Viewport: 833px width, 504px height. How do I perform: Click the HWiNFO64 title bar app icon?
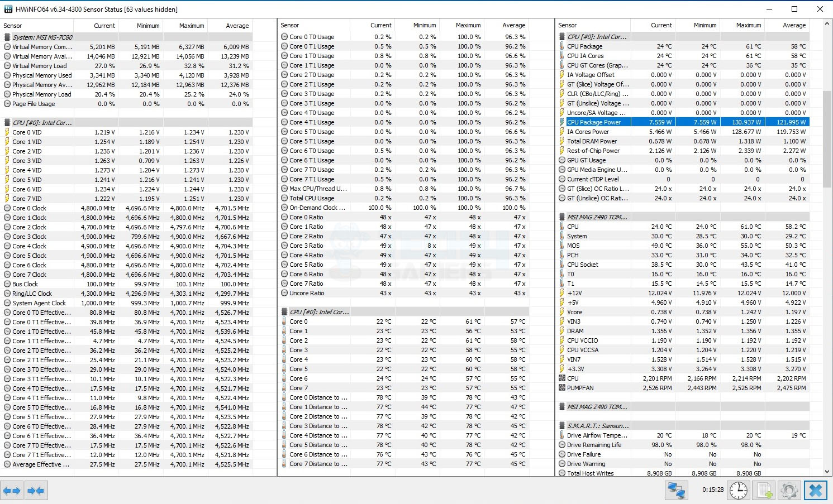(8, 9)
